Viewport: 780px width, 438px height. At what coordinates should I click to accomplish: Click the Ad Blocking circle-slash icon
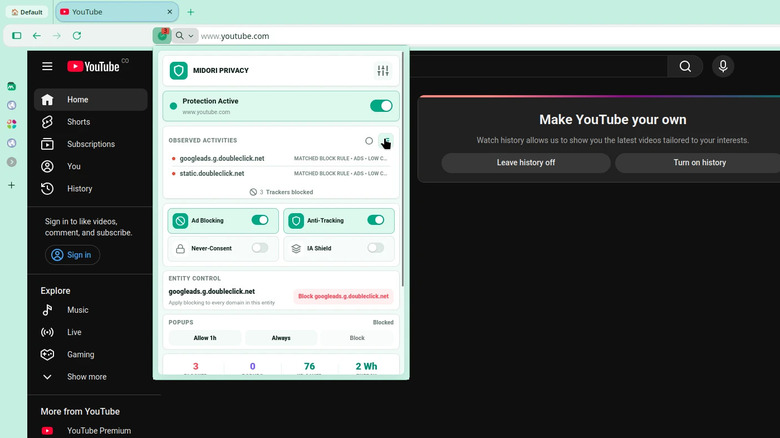pyautogui.click(x=180, y=220)
